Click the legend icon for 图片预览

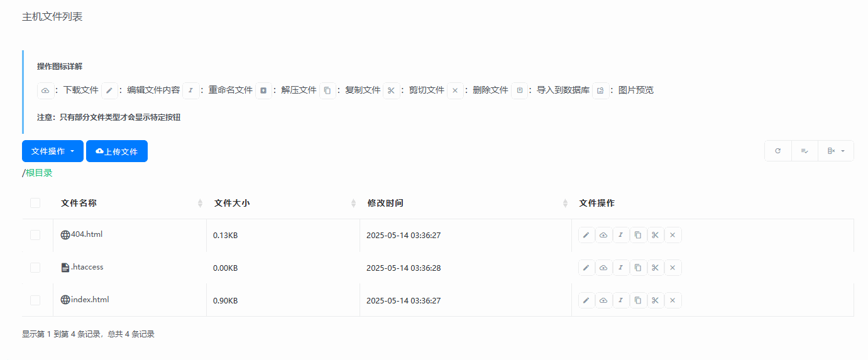click(x=600, y=90)
